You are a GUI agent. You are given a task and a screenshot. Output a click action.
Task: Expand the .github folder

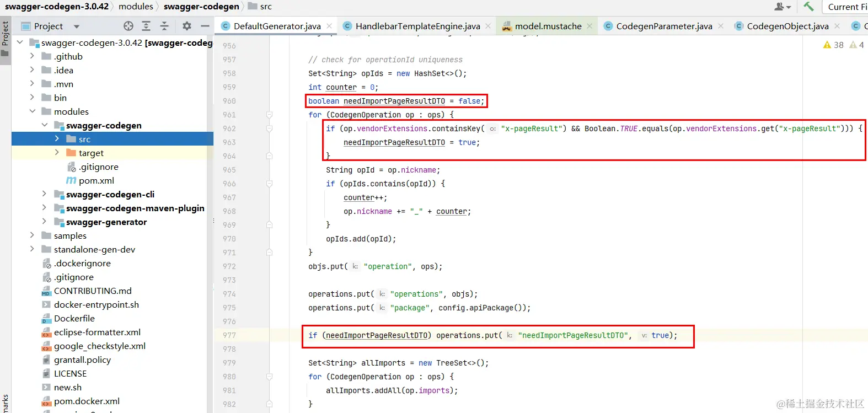pos(32,56)
